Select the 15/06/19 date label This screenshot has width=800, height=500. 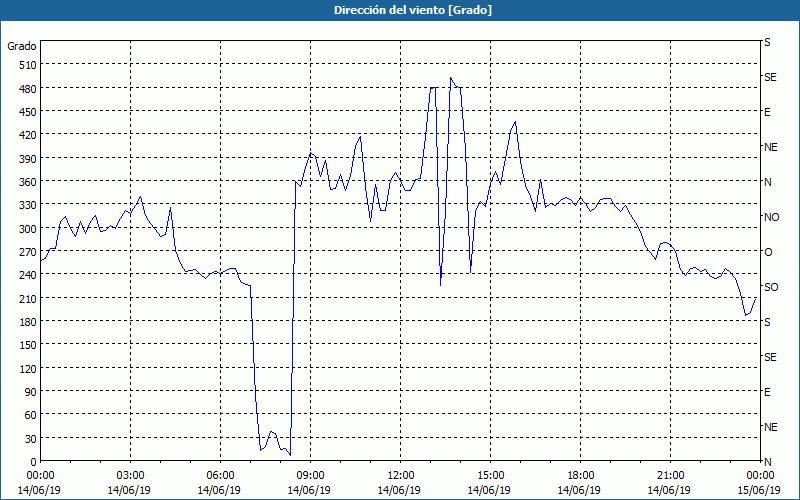(x=759, y=490)
